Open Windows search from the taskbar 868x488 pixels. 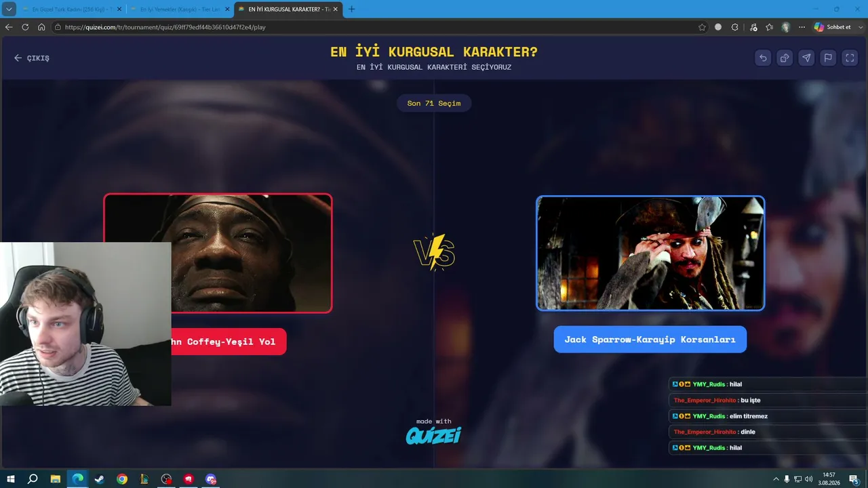33,479
